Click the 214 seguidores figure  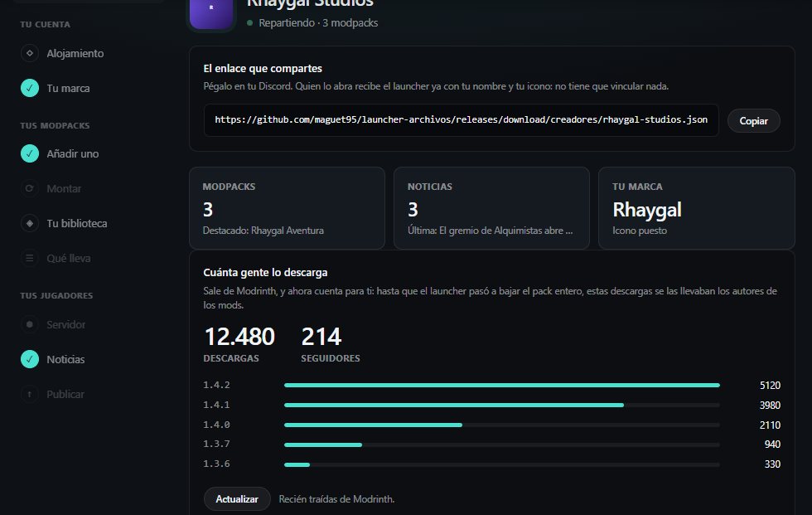tap(321, 337)
